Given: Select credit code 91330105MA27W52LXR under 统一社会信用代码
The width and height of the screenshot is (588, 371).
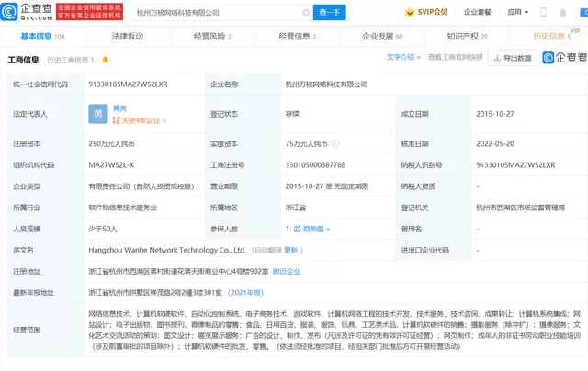Looking at the screenshot, I should point(128,84).
